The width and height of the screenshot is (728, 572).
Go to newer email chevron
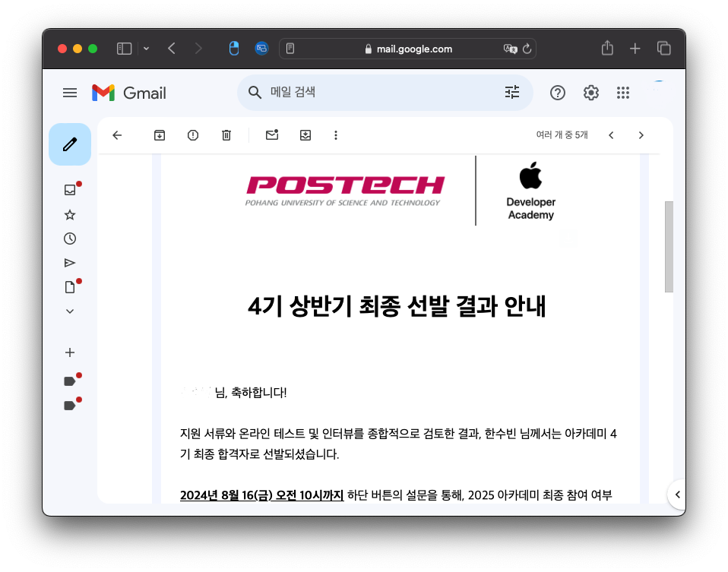click(x=611, y=135)
